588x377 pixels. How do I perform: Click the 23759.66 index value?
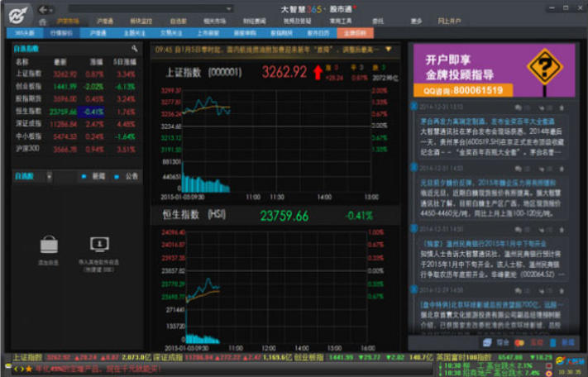[x=284, y=216]
